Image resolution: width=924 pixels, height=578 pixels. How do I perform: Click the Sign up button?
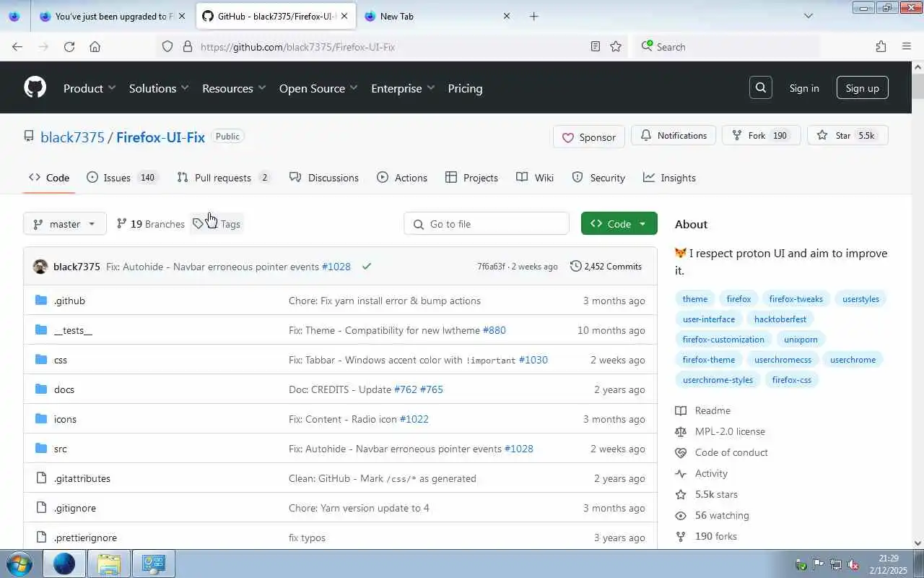coord(862,88)
